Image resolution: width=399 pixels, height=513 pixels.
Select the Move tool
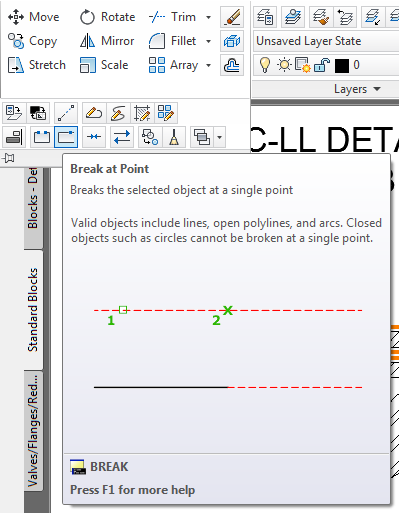click(x=33, y=17)
